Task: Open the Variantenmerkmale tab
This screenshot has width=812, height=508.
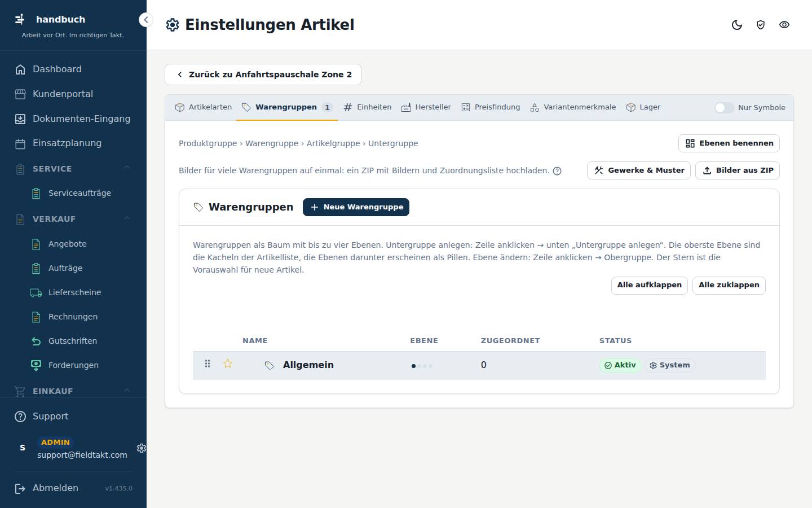Action: click(x=573, y=107)
